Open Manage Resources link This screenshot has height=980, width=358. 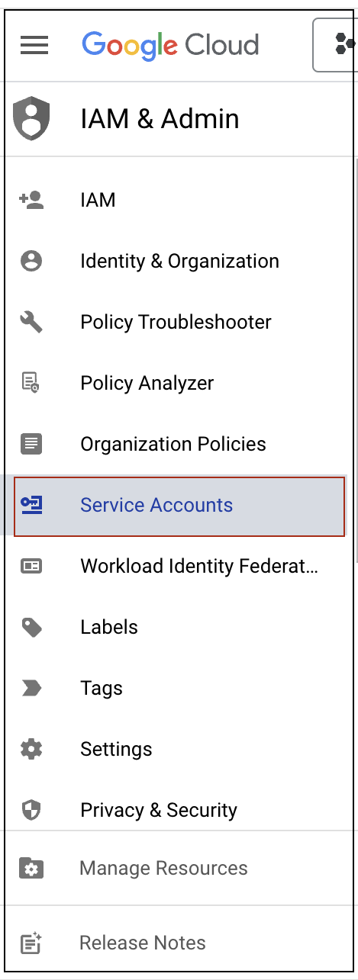tap(163, 868)
